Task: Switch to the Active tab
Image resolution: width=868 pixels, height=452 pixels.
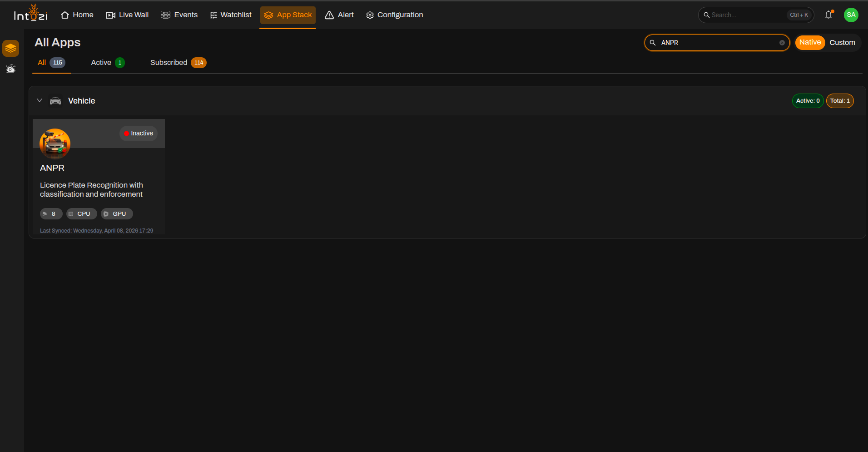Action: 108,63
